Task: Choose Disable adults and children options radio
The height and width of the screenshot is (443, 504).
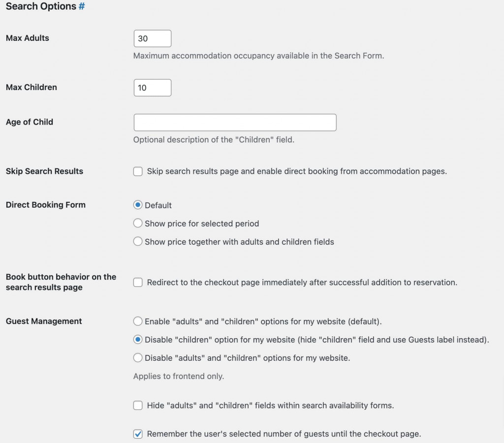Action: tap(138, 358)
